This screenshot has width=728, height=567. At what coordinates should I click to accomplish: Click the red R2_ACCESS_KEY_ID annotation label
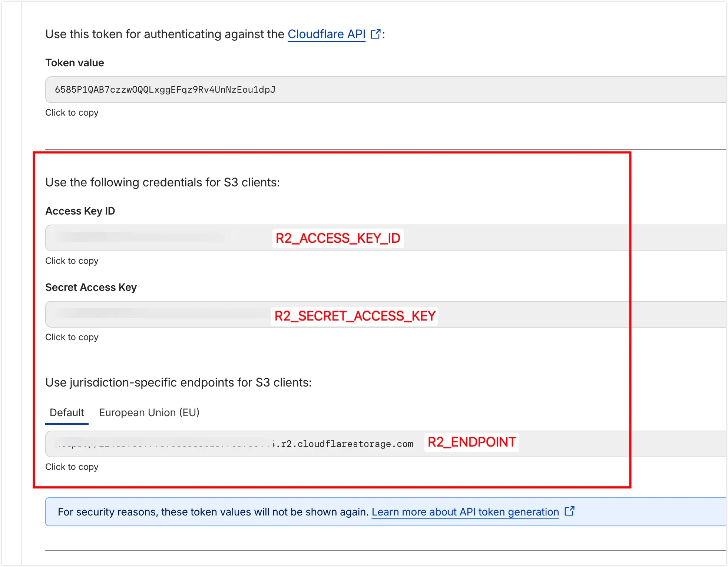pyautogui.click(x=338, y=238)
